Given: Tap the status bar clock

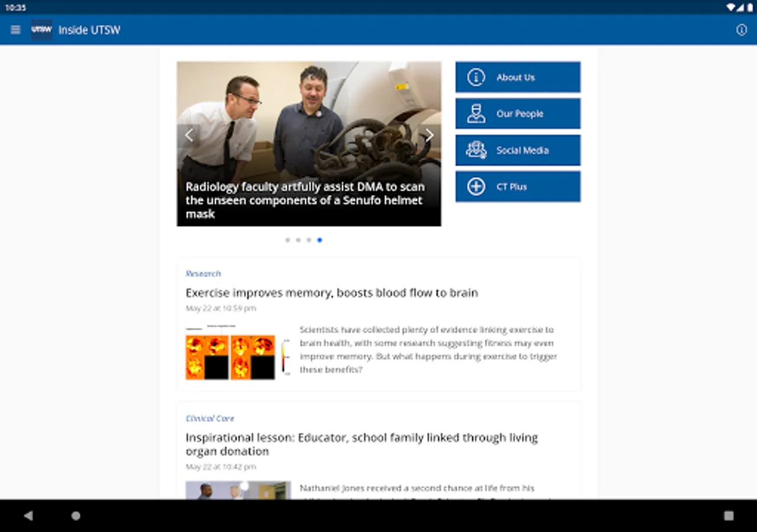Looking at the screenshot, I should [15, 8].
